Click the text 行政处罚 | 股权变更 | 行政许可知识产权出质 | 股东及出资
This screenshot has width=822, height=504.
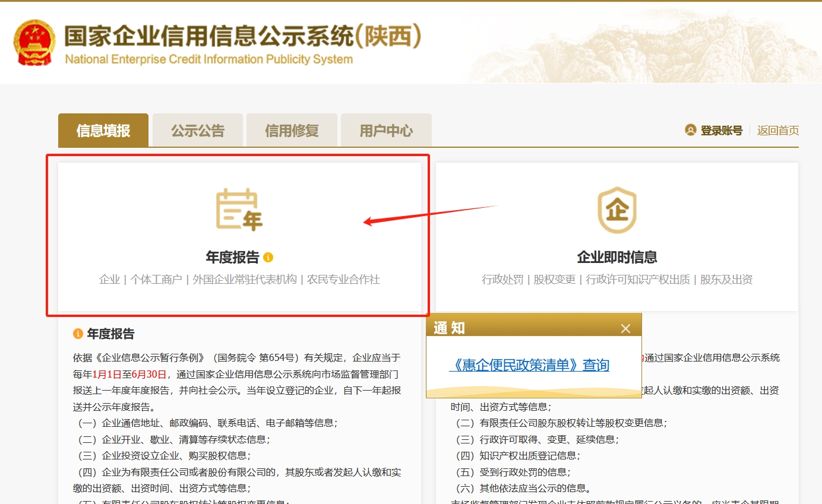tap(617, 280)
